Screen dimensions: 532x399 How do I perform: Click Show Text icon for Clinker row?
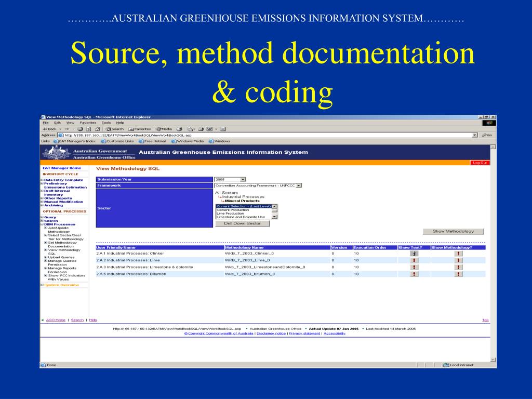(414, 254)
